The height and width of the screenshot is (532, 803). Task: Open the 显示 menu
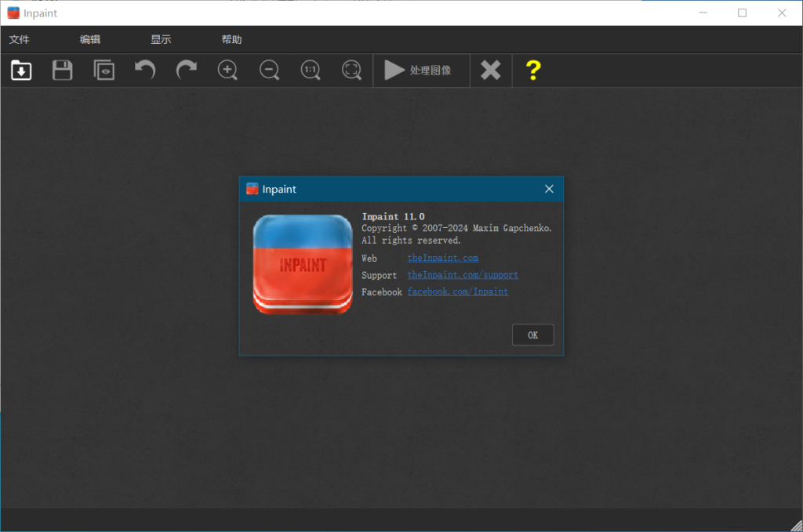coord(161,39)
